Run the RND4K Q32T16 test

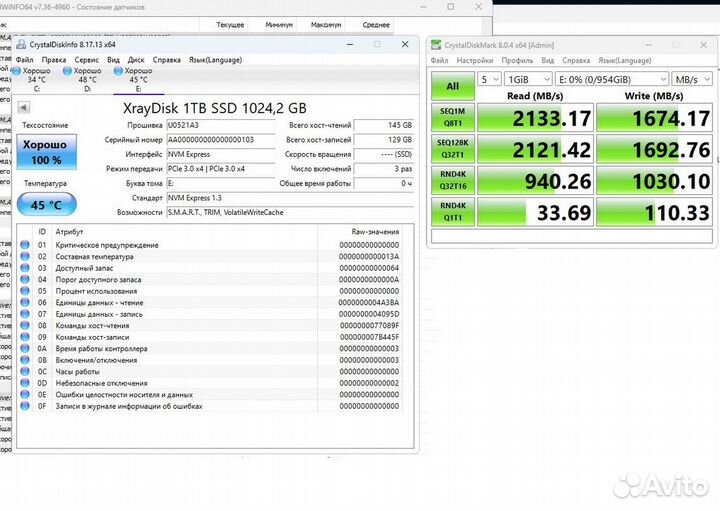coord(453,180)
